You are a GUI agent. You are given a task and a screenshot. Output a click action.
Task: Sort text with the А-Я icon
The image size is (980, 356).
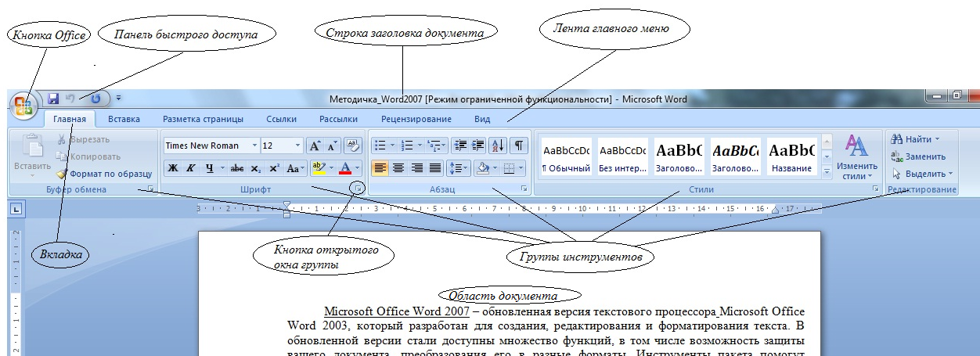498,146
